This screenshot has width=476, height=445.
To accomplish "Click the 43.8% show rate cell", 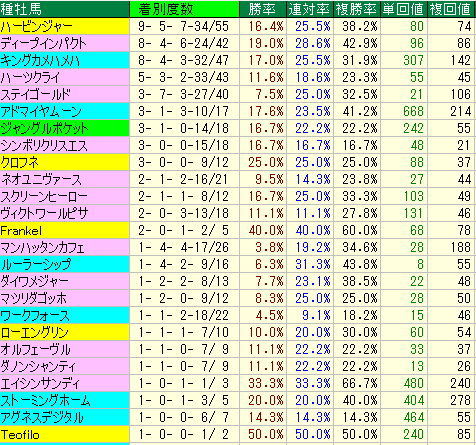I will coord(360,265).
